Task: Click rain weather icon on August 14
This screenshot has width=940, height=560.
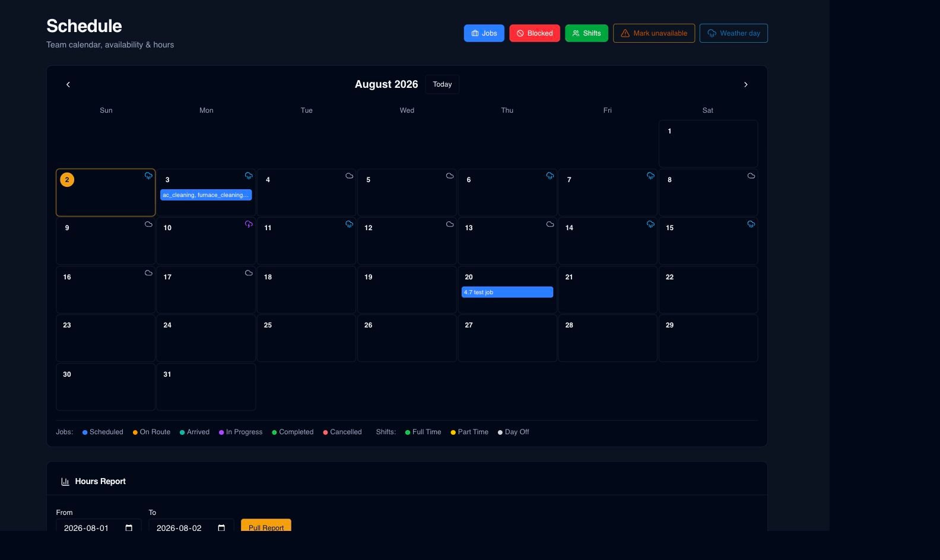Action: coord(650,224)
